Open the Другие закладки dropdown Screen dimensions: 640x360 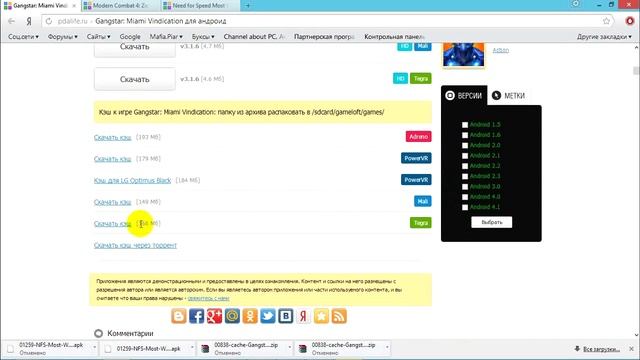point(604,37)
